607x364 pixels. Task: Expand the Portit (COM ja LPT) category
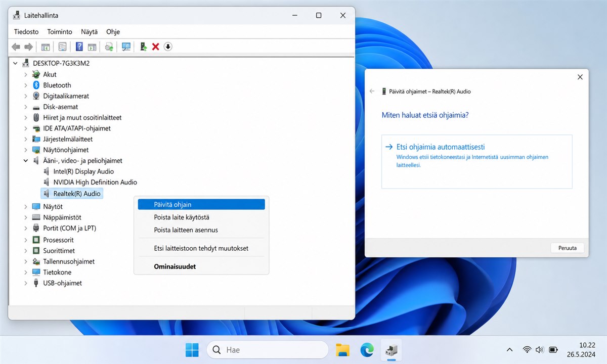(x=26, y=229)
